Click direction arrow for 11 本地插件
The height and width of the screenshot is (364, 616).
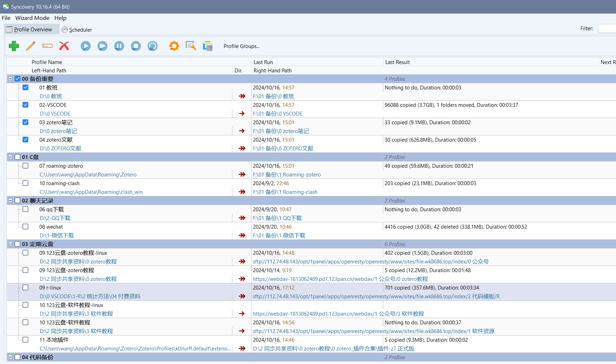tap(242, 348)
